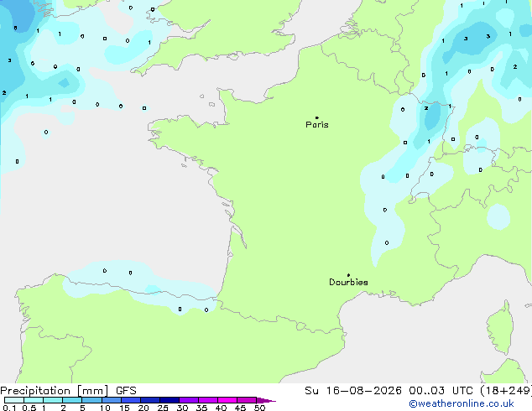Select the 15 mm legend color swatch
Image resolution: width=532 pixels, height=411 pixels.
point(130,400)
